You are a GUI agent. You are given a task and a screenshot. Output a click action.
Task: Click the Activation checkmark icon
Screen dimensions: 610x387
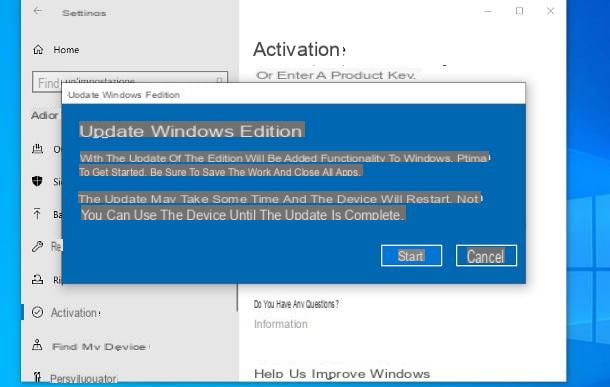(x=37, y=312)
